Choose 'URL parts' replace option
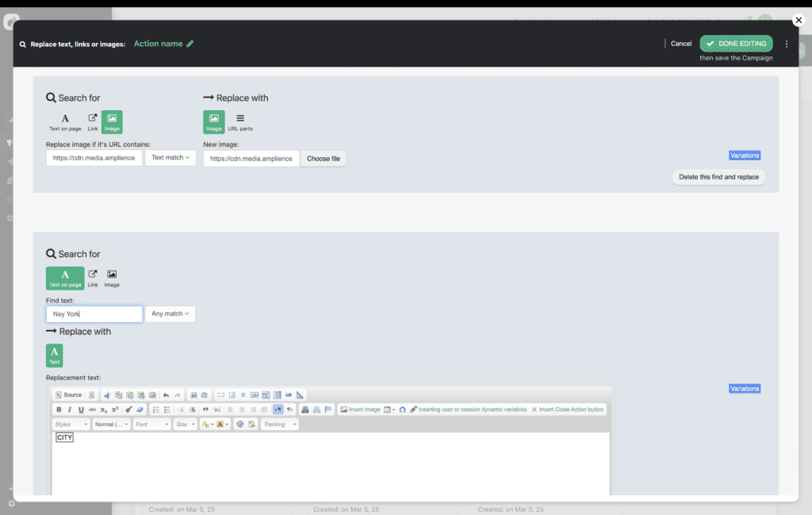The height and width of the screenshot is (515, 812). [240, 121]
